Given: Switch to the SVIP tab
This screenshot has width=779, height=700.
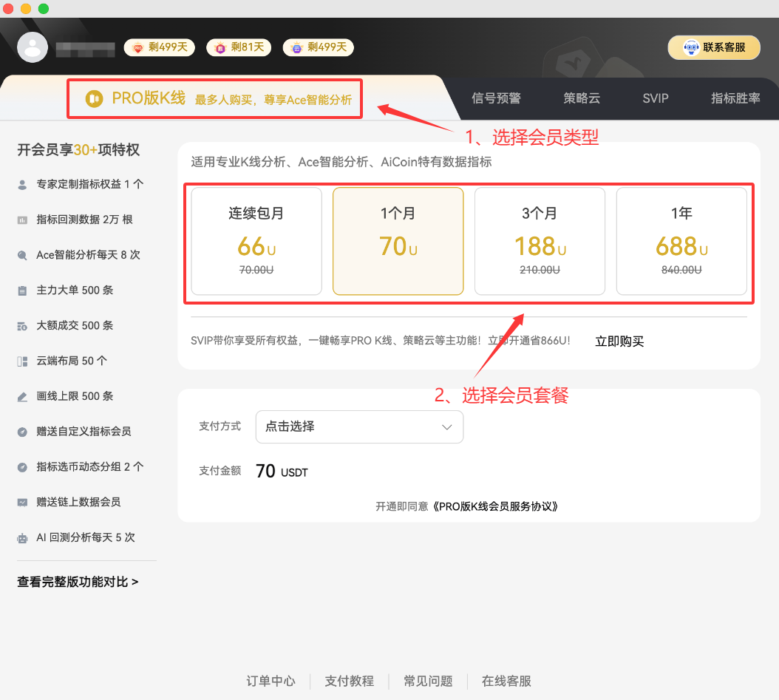Looking at the screenshot, I should coord(655,98).
